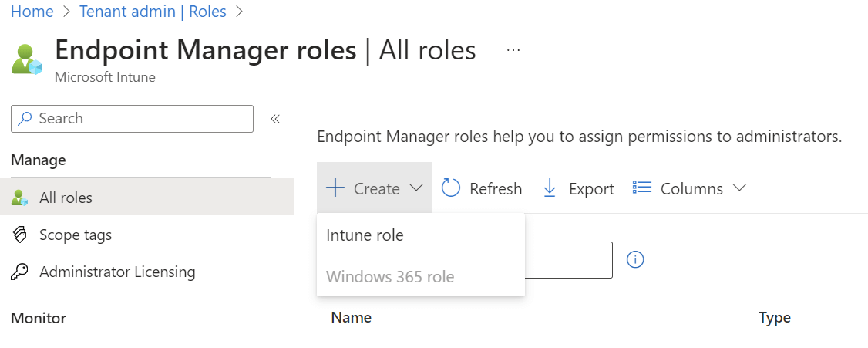The height and width of the screenshot is (348, 868).
Task: Choose Windows 365 role menu entry
Action: pos(390,276)
